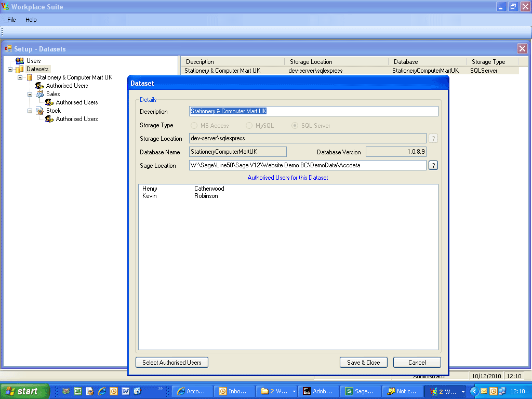Click the network computers icon in system tray
532x399 pixels.
point(502,391)
